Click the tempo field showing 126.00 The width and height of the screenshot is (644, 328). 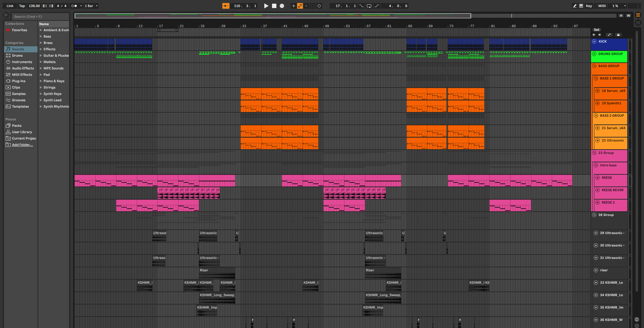34,6
